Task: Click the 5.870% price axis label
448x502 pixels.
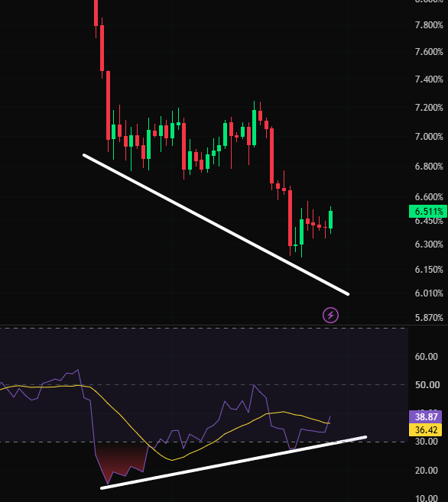Action: coord(429,318)
